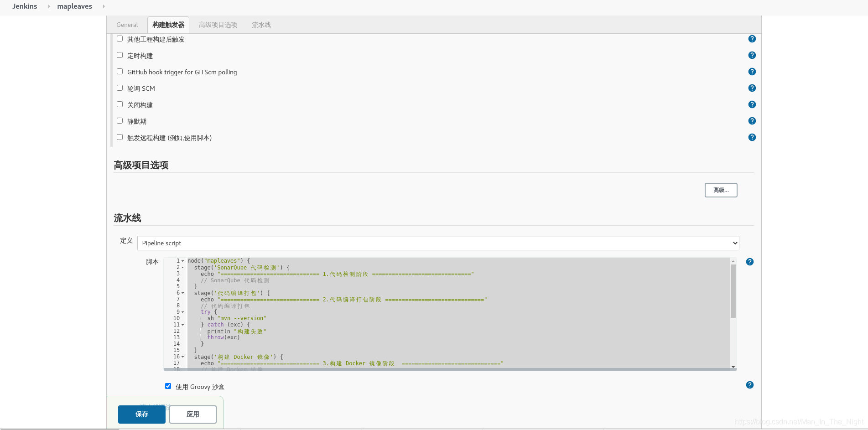Open help icon for 定时构建

[752, 55]
